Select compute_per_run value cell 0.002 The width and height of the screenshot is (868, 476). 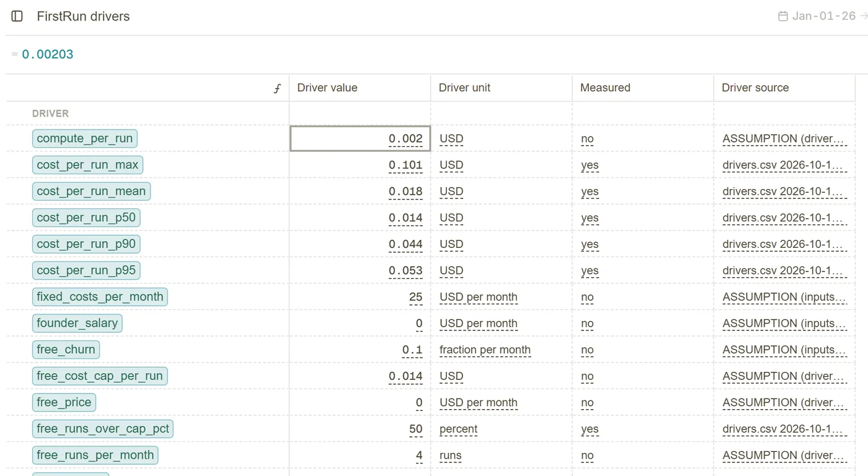[360, 138]
